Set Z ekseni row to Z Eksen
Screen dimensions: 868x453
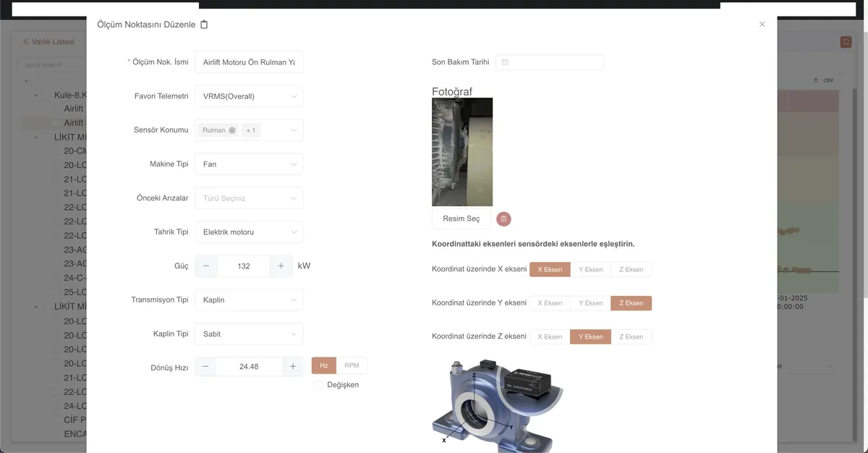pyautogui.click(x=631, y=336)
